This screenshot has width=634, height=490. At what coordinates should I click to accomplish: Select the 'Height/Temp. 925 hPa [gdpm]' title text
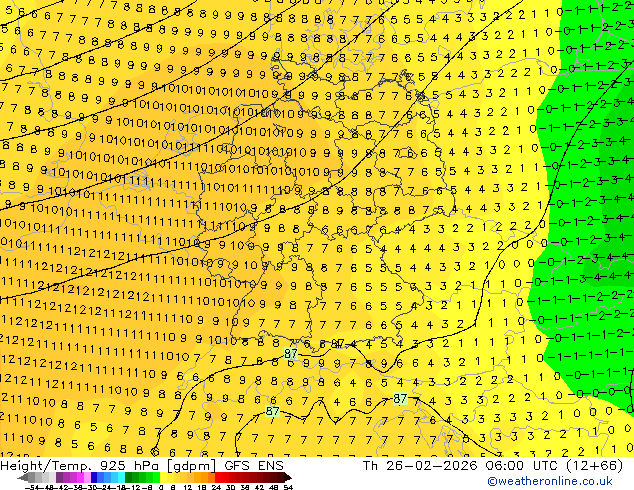point(109,466)
